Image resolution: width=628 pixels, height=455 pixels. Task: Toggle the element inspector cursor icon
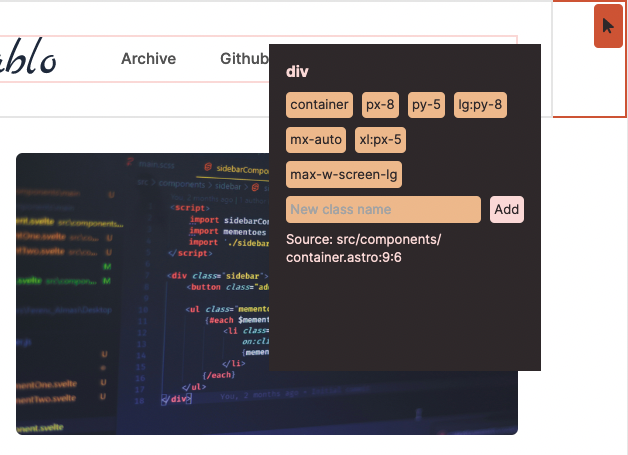pos(608,25)
